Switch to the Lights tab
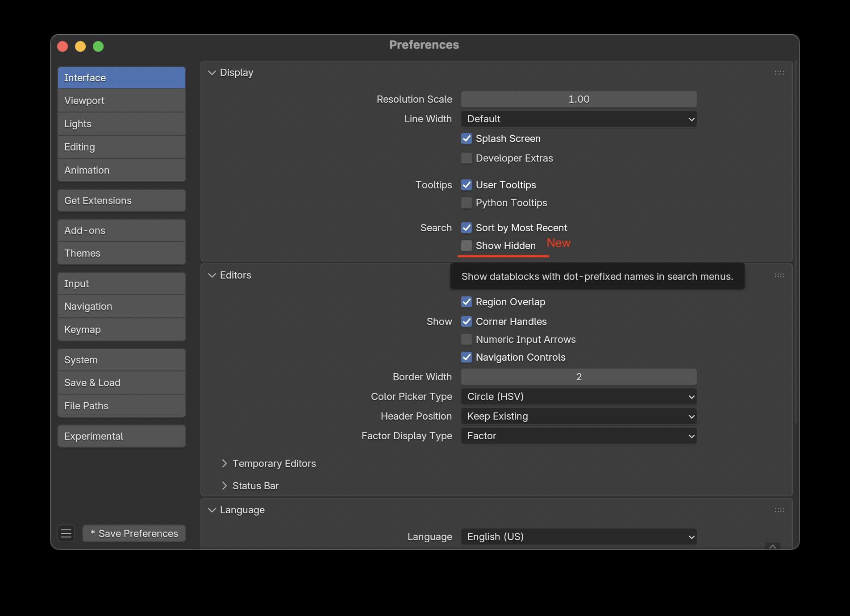 coord(121,124)
